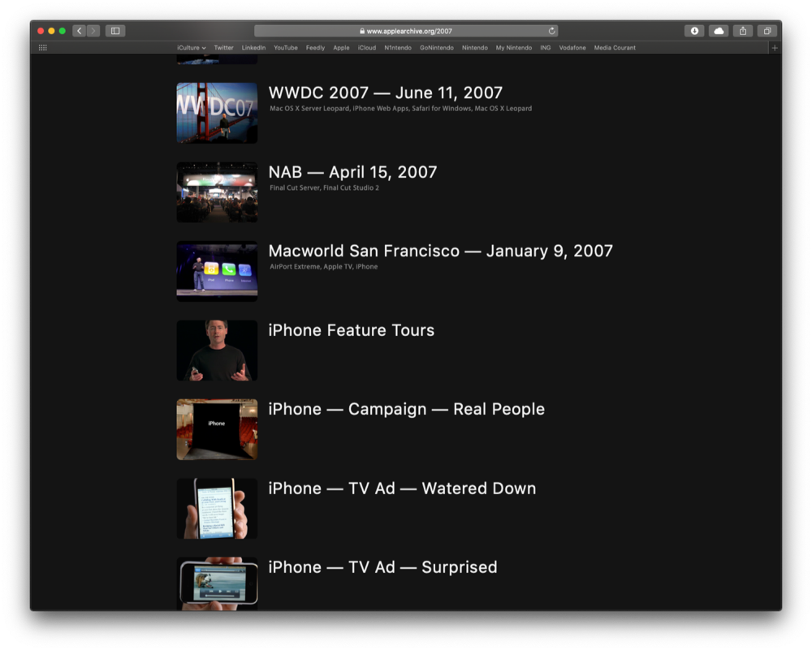Toggle the Safari sidebar

pos(115,31)
